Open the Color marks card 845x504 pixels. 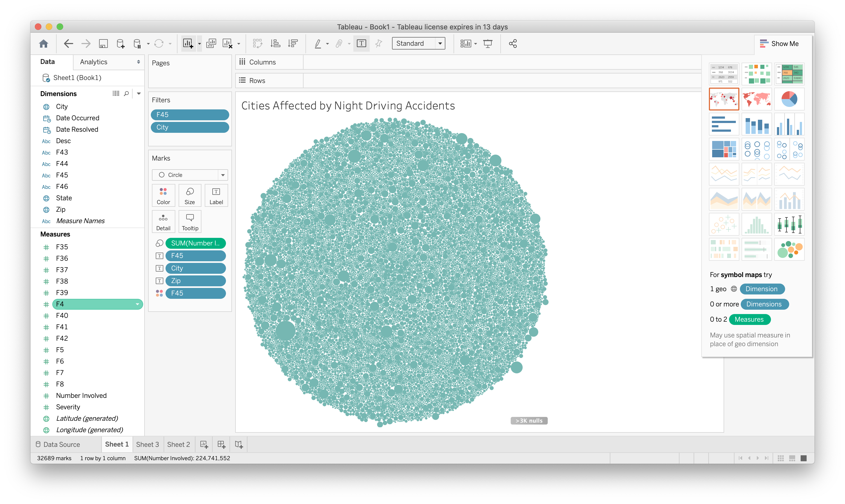point(163,196)
